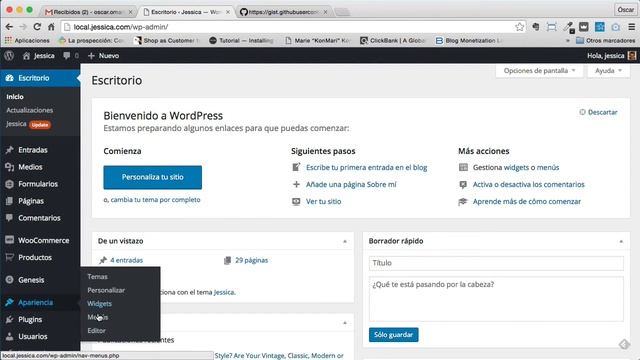Expand the Ayuda dropdown
The image size is (640, 360).
[608, 71]
